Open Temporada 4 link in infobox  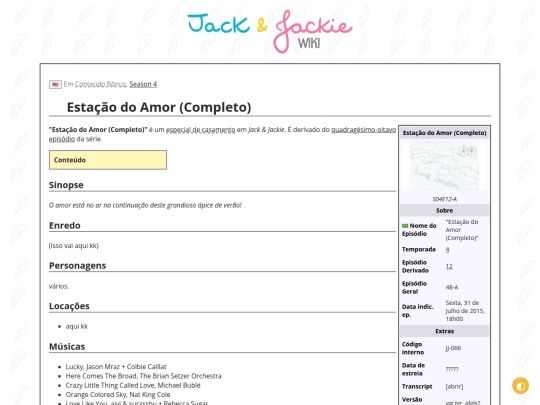447,250
